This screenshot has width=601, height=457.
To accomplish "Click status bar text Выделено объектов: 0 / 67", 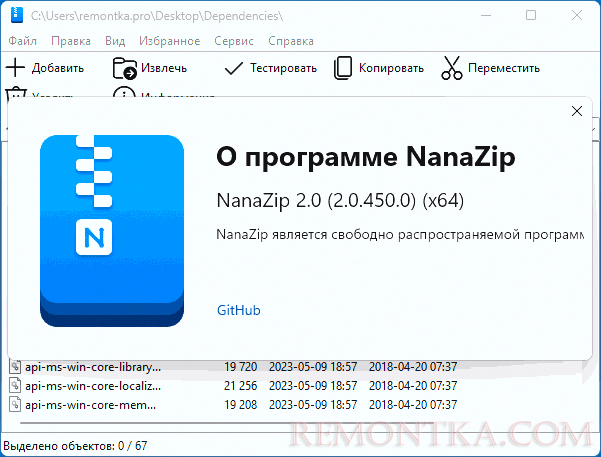I will [75, 446].
